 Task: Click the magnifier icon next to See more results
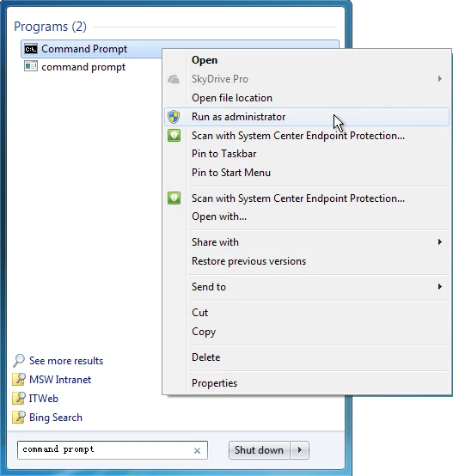point(19,361)
